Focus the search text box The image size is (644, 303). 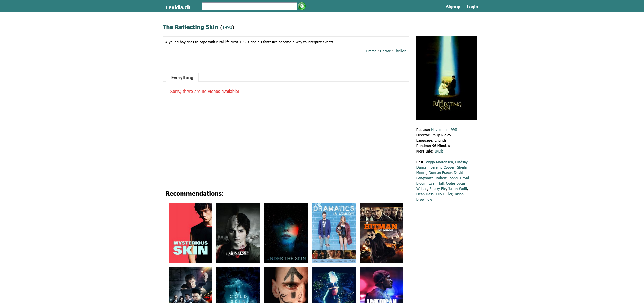click(x=249, y=6)
